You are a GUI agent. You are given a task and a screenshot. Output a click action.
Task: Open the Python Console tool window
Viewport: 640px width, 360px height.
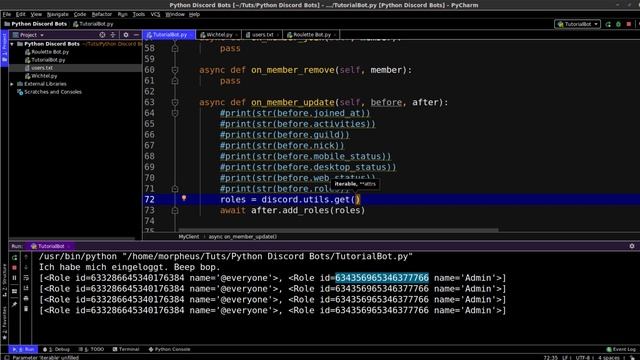pyautogui.click(x=169, y=349)
